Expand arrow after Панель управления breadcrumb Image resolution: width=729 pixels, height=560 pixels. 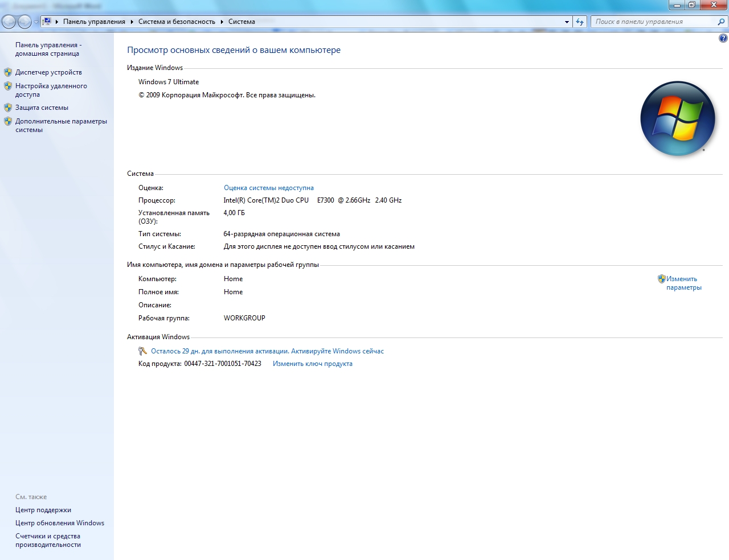132,22
